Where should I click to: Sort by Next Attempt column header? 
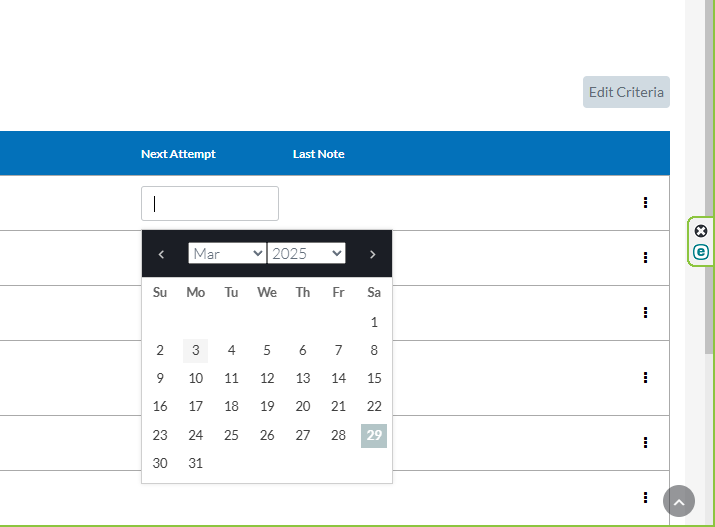coord(178,154)
